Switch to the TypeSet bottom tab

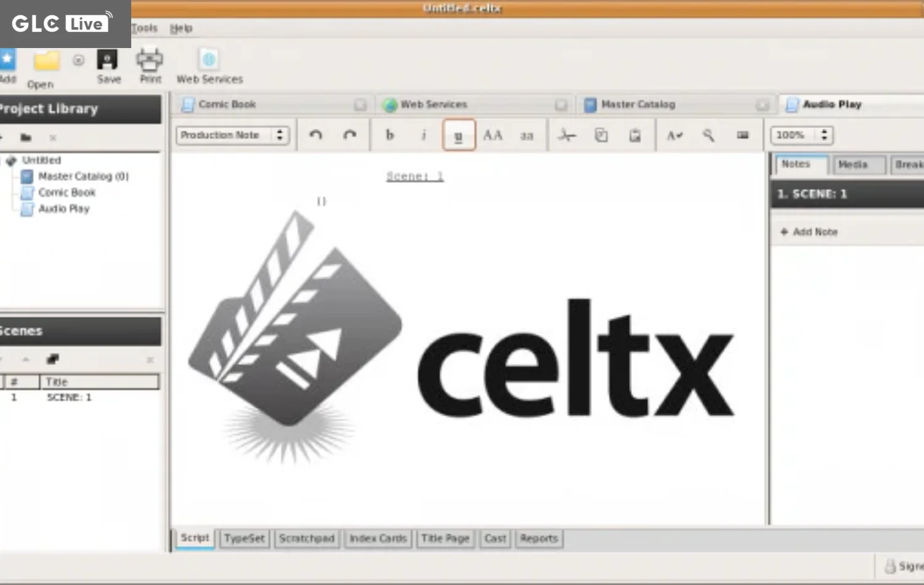point(245,539)
